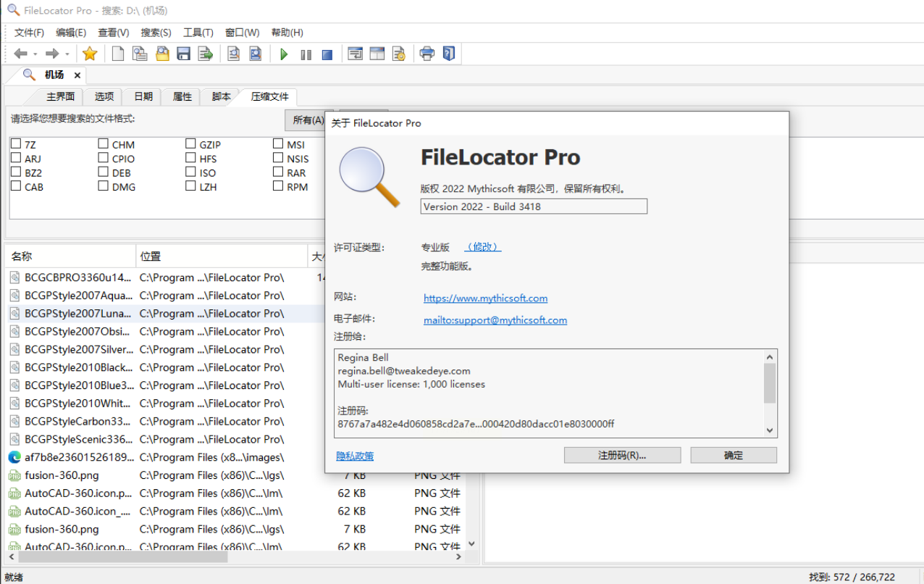Stop the search with blue square icon

click(327, 54)
